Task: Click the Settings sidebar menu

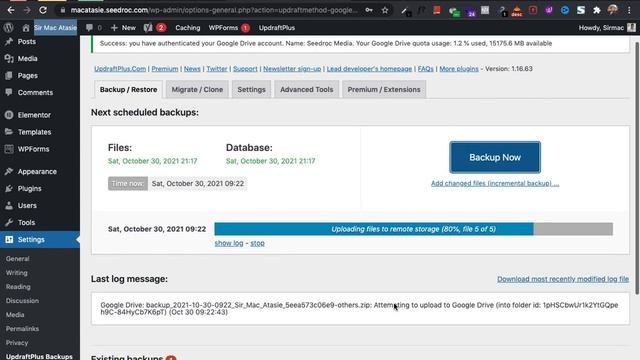Action: point(40,240)
